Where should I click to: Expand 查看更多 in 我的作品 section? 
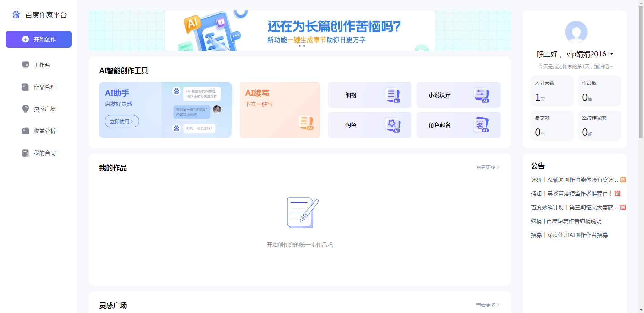487,167
